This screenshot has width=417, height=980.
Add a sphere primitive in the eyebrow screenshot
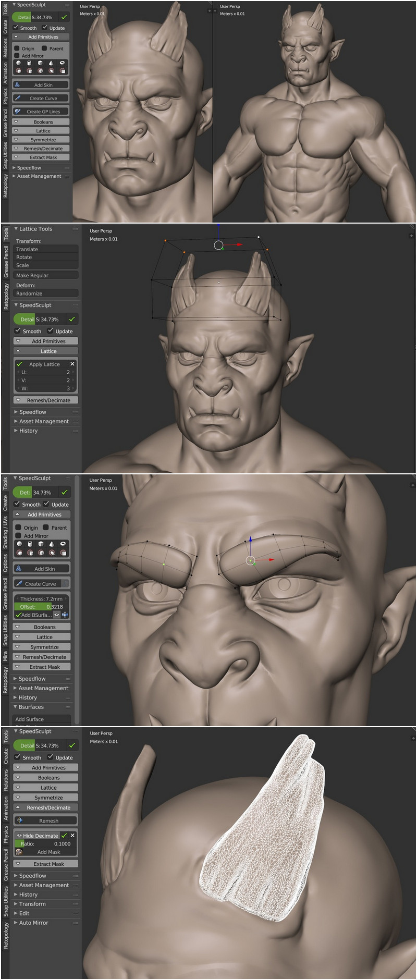(19, 544)
